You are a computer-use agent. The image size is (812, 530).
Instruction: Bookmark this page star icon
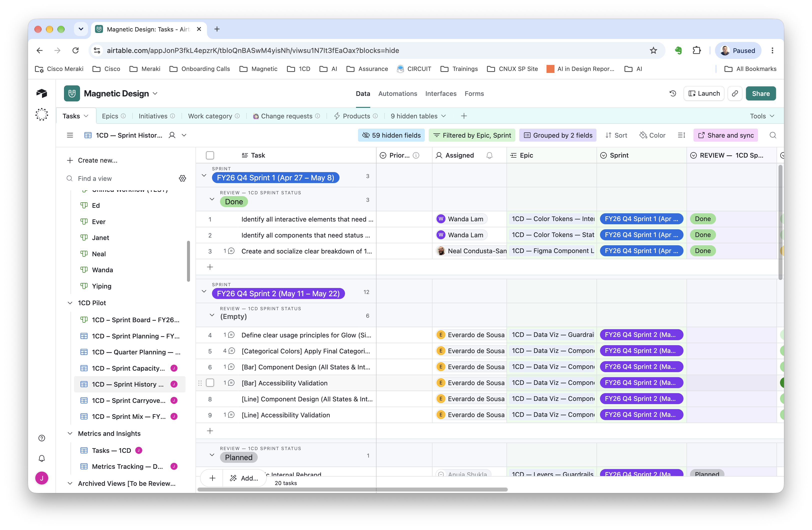point(653,50)
